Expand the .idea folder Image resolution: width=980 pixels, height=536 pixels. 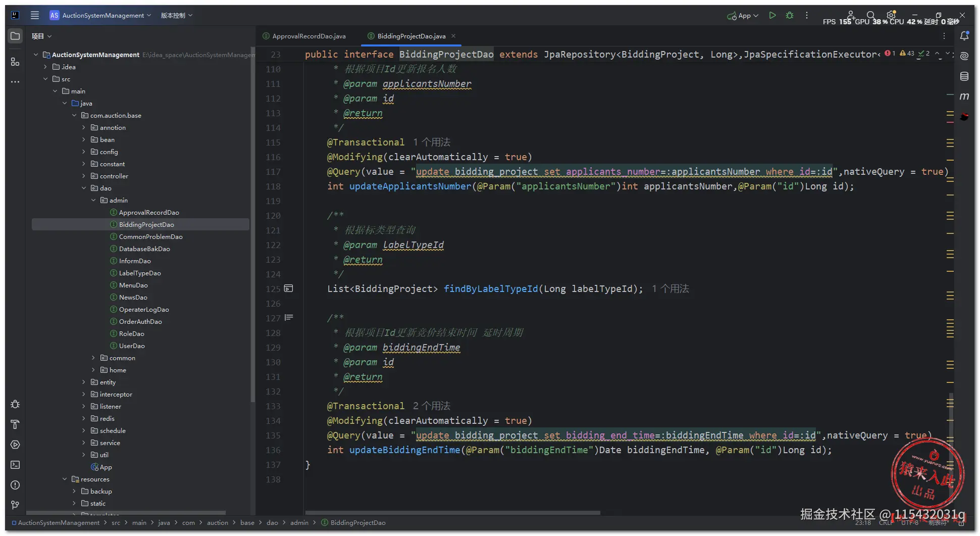point(45,67)
